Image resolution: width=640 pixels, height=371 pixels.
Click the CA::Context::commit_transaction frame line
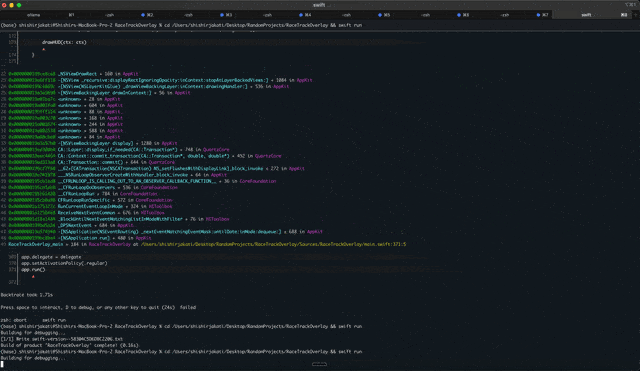pyautogui.click(x=141, y=156)
